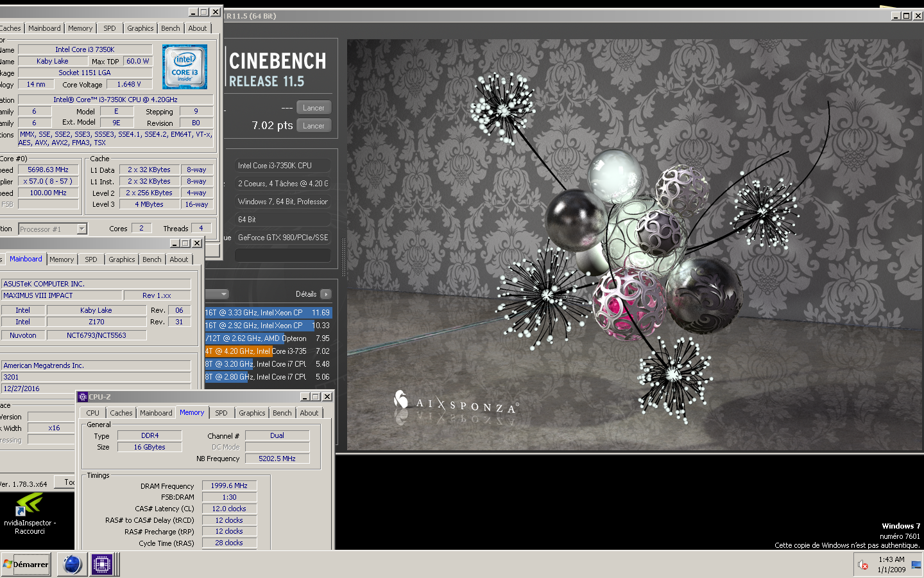
Task: Click the NCT6793/NCT5563 sensor chip field
Action: (96, 335)
